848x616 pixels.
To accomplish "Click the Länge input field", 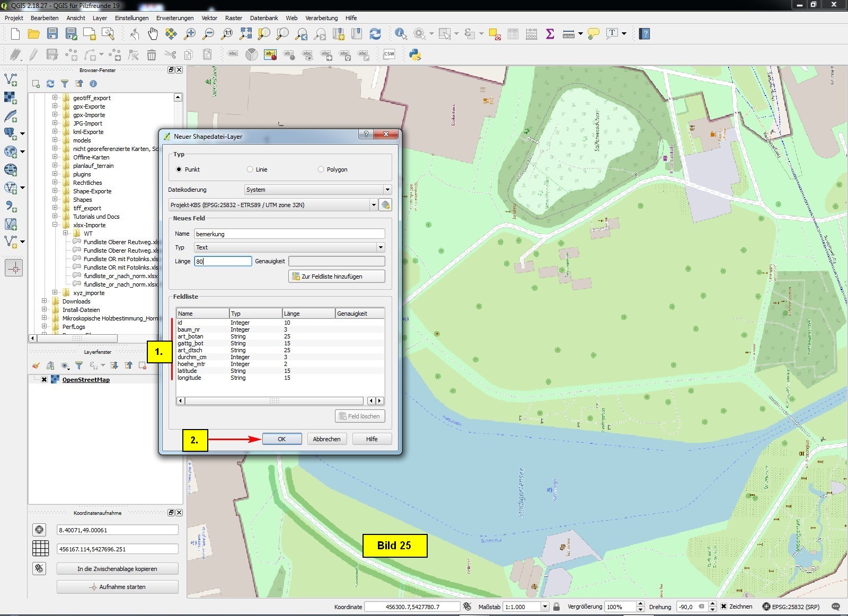I will pyautogui.click(x=223, y=261).
